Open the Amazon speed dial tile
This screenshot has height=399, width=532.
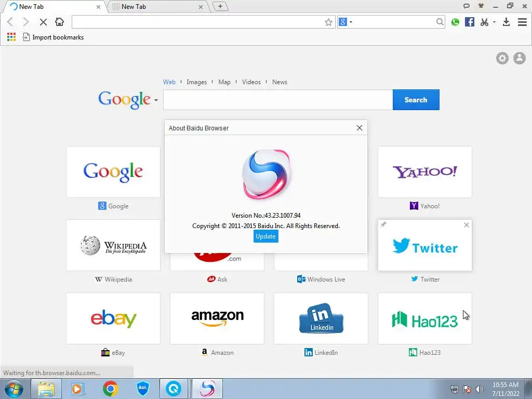pyautogui.click(x=217, y=318)
